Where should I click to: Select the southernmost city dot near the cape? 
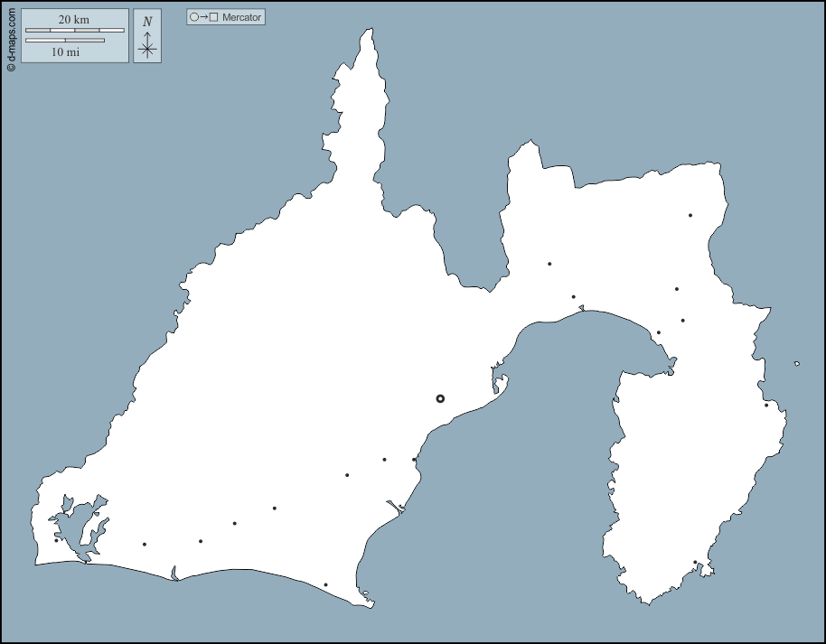325,584
